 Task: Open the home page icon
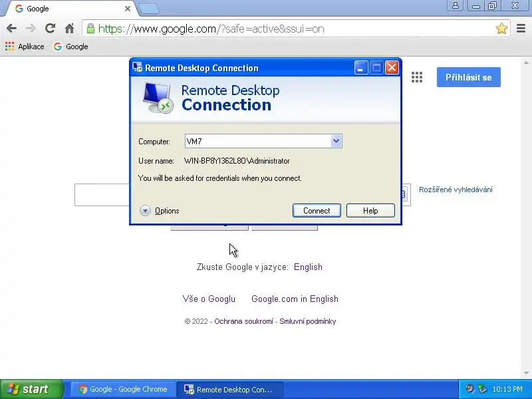click(x=70, y=29)
